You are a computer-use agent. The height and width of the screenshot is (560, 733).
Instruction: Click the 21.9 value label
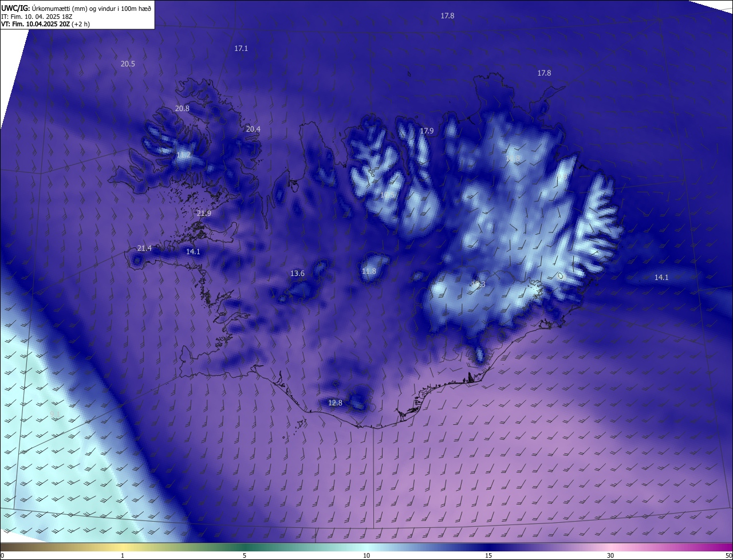click(204, 213)
